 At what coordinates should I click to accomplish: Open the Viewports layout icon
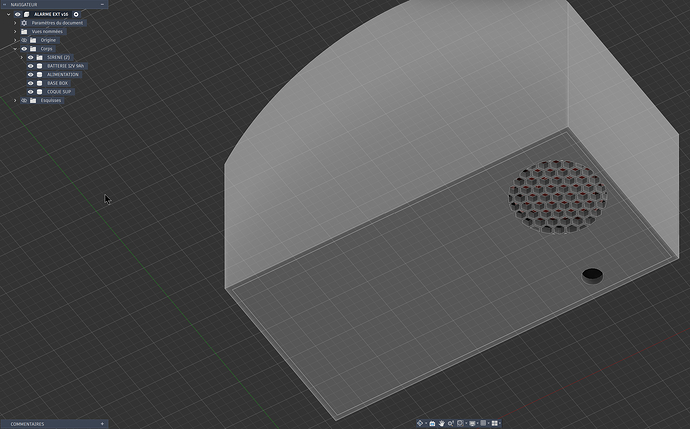point(495,423)
